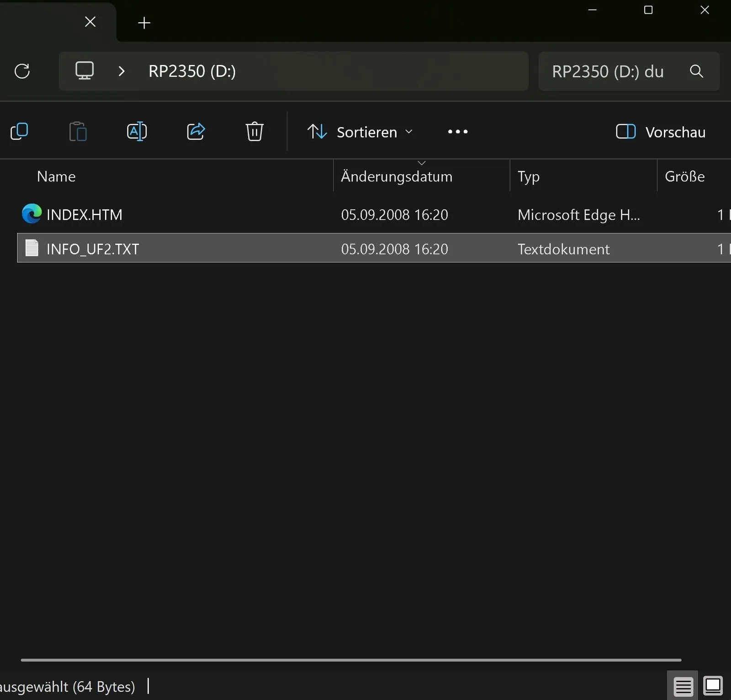
Task: Click the refresh icon
Action: coord(22,71)
